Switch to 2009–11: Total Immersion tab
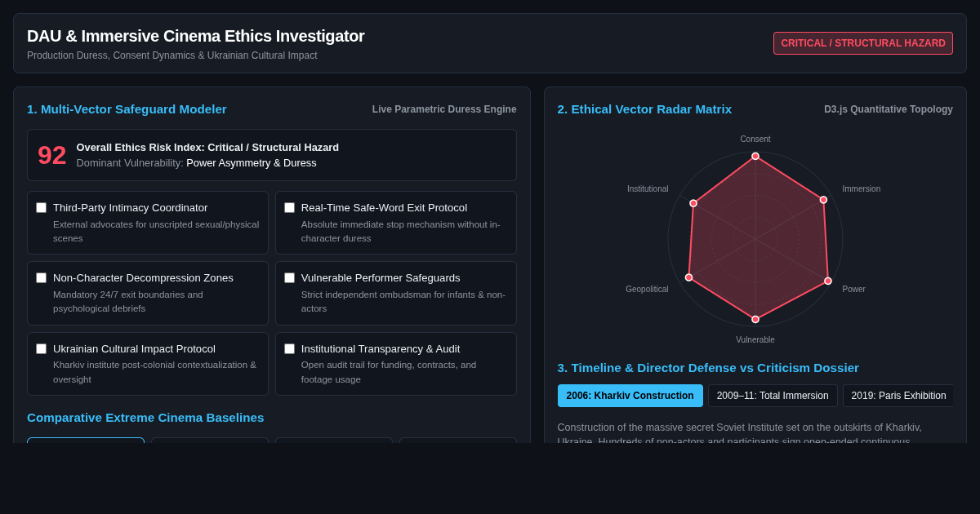Viewport: 980px width, 514px height. 773,396
